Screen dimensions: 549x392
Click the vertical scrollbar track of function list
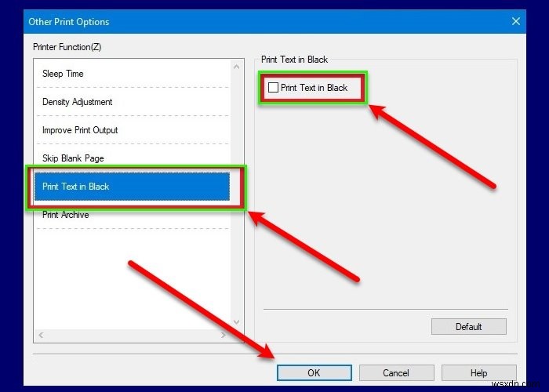[x=236, y=194]
